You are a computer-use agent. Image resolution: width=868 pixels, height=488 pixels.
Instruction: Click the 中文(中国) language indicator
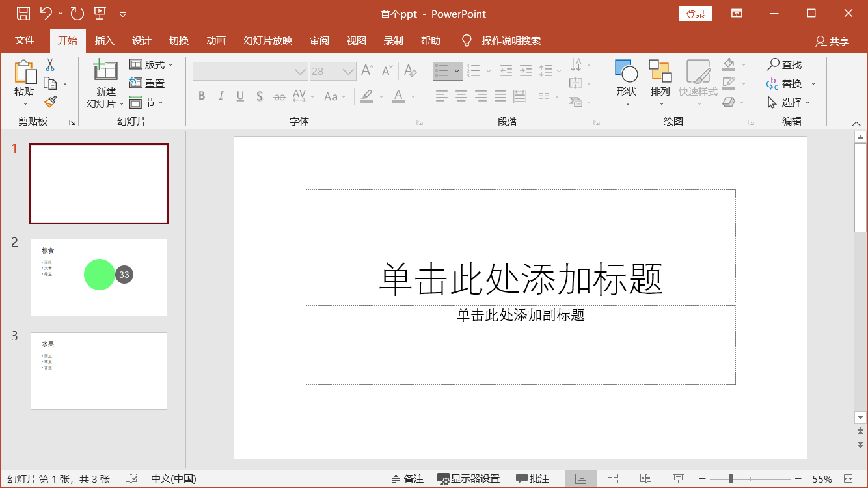point(174,479)
